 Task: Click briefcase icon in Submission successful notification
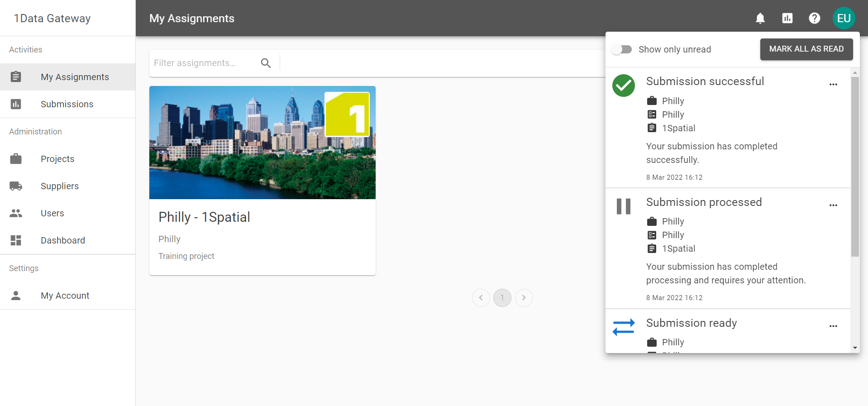[652, 100]
